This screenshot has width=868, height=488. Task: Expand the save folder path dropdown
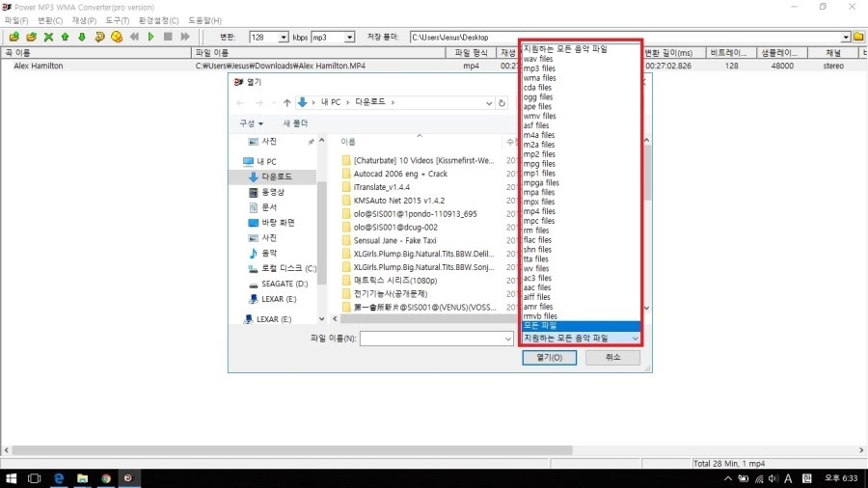[x=846, y=37]
